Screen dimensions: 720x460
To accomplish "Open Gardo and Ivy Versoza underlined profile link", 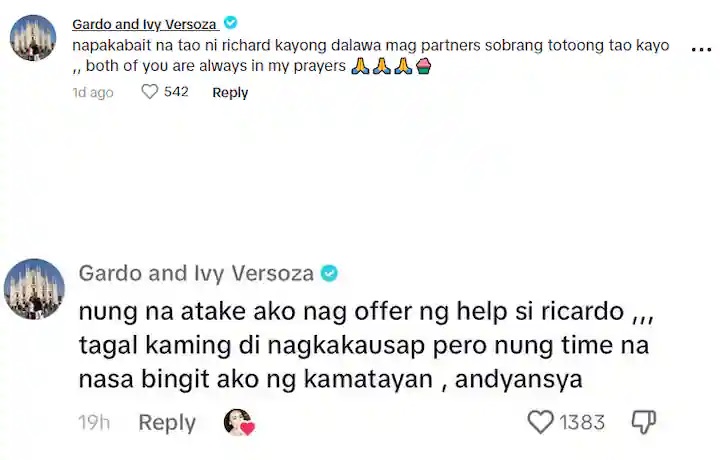I will pyautogui.click(x=145, y=24).
